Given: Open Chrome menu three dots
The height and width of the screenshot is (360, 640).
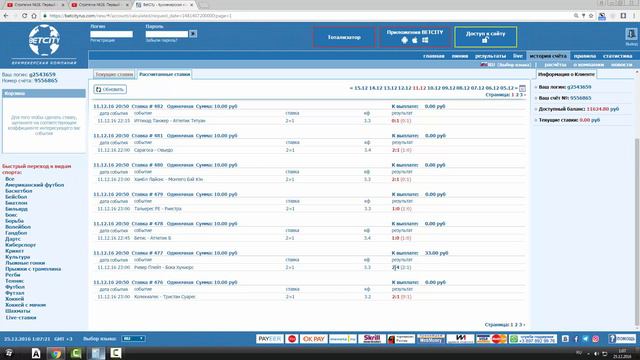Looking at the screenshot, I should [634, 16].
